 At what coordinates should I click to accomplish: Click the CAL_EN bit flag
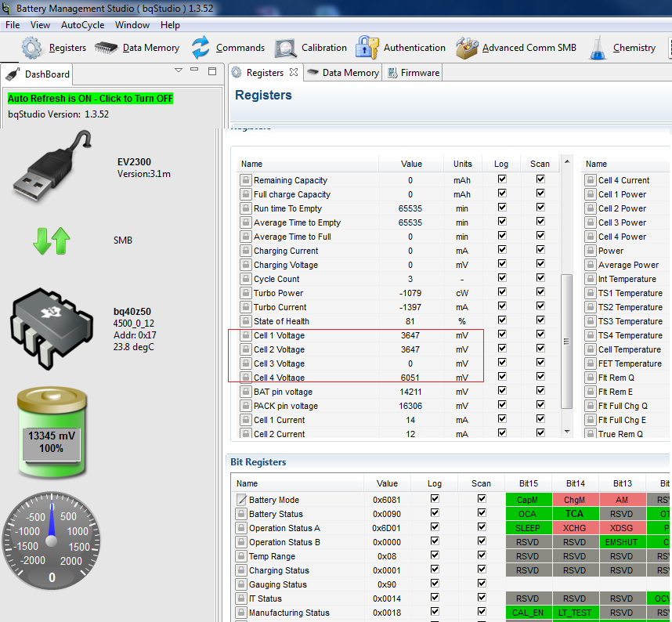528,613
